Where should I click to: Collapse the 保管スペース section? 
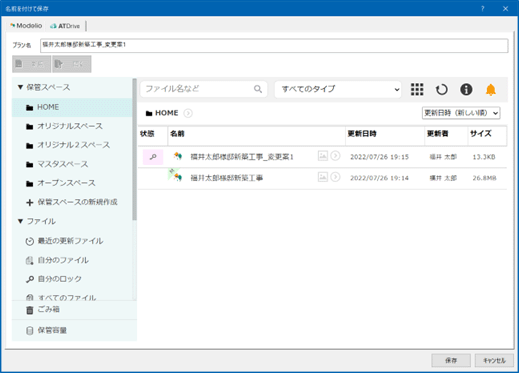pos(20,87)
